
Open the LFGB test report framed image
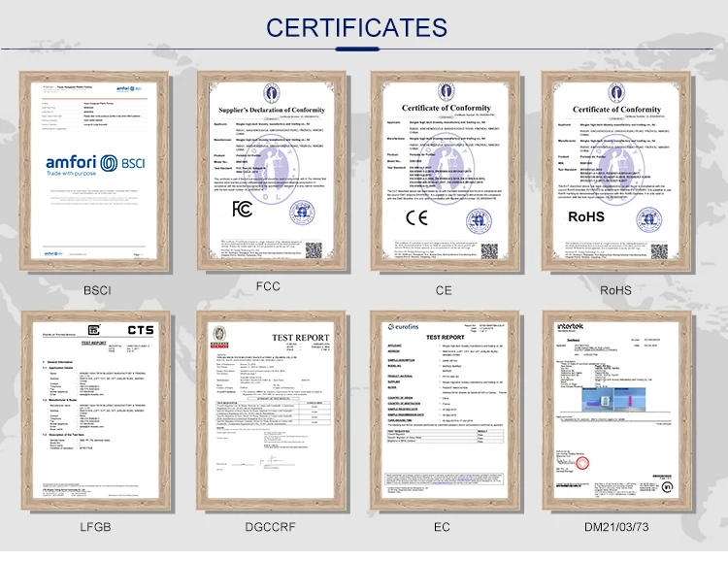coord(96,411)
